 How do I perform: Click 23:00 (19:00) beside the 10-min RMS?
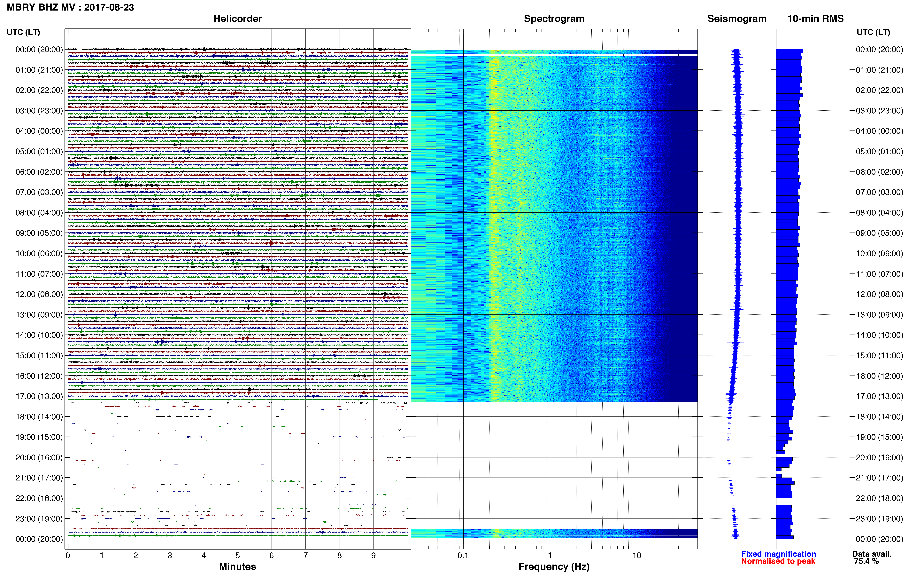879,519
